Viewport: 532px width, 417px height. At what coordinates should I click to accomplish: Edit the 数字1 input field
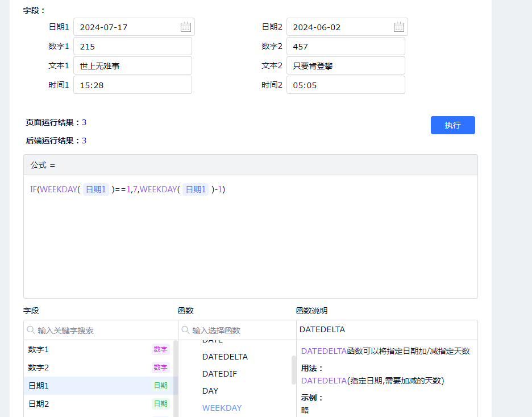pyautogui.click(x=132, y=47)
